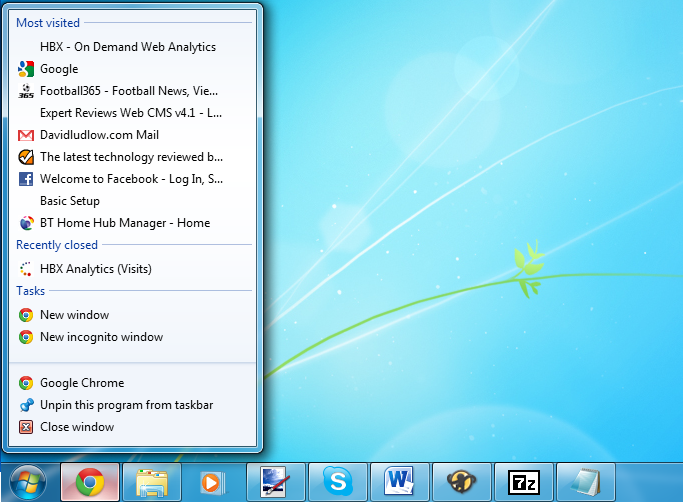Open the Paint program taskbar icon
The image size is (683, 502).
click(275, 482)
